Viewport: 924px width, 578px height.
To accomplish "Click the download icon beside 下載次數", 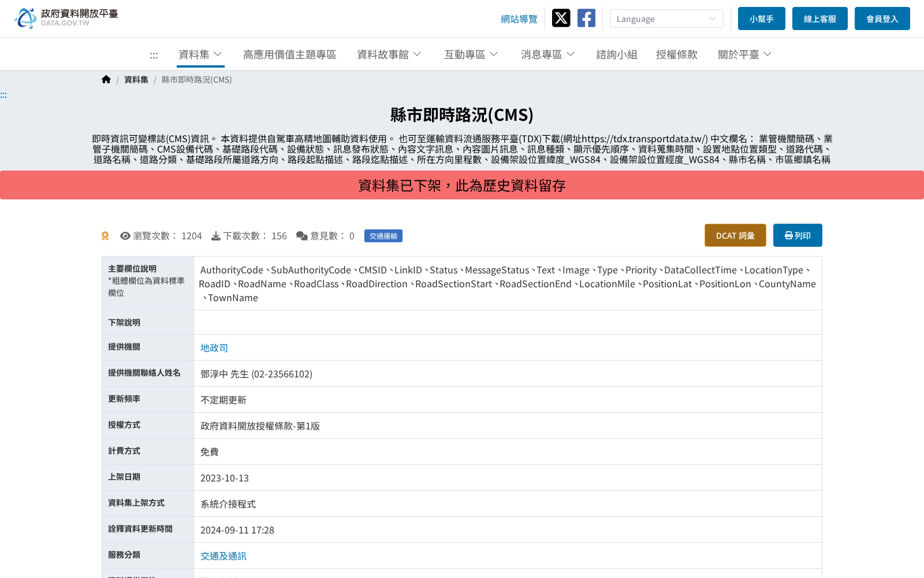I will click(216, 236).
